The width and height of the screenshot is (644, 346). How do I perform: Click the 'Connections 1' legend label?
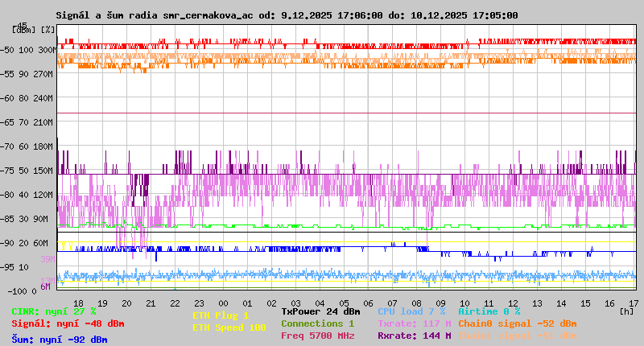pyautogui.click(x=317, y=323)
